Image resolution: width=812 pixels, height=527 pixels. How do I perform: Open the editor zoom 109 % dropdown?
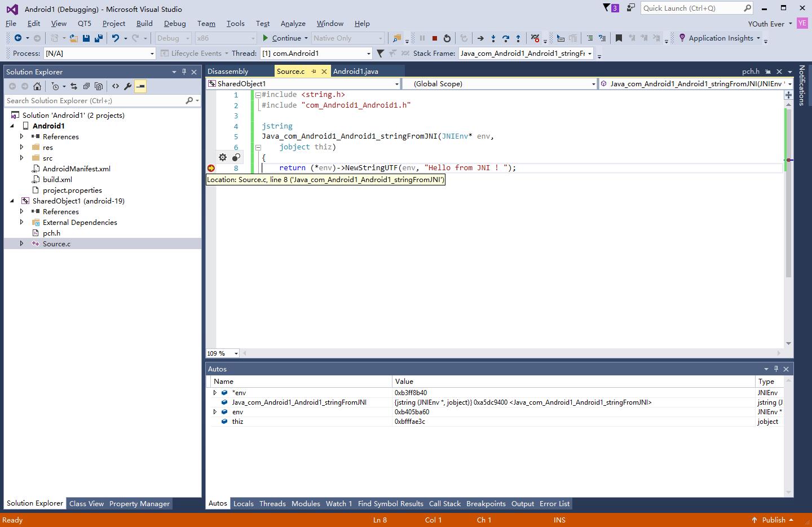tap(223, 353)
